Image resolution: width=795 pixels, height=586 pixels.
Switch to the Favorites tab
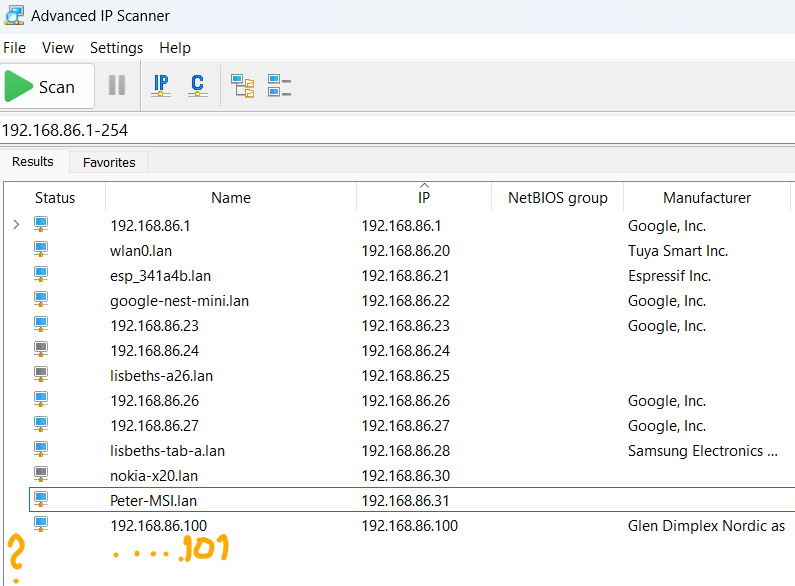[109, 162]
